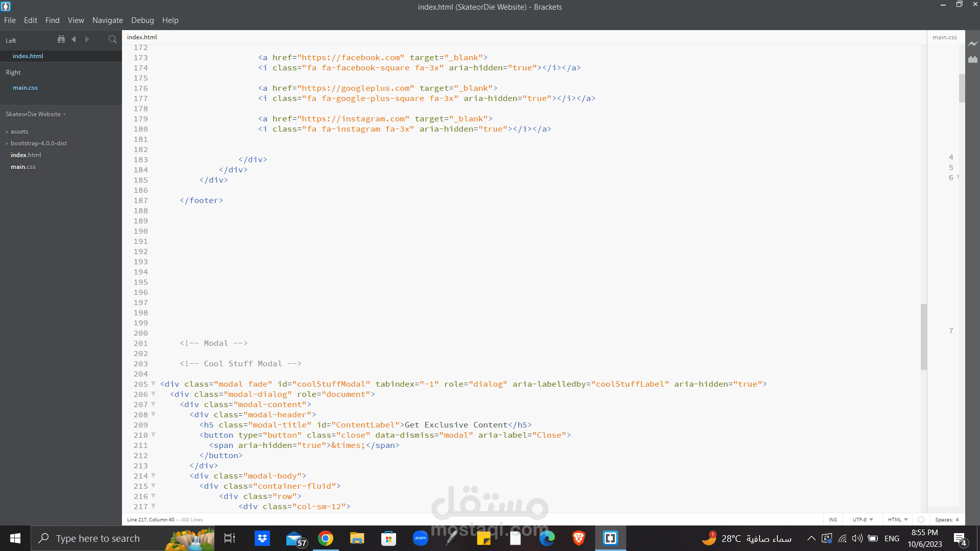
Task: Open Find in Files search icon
Action: 113,39
